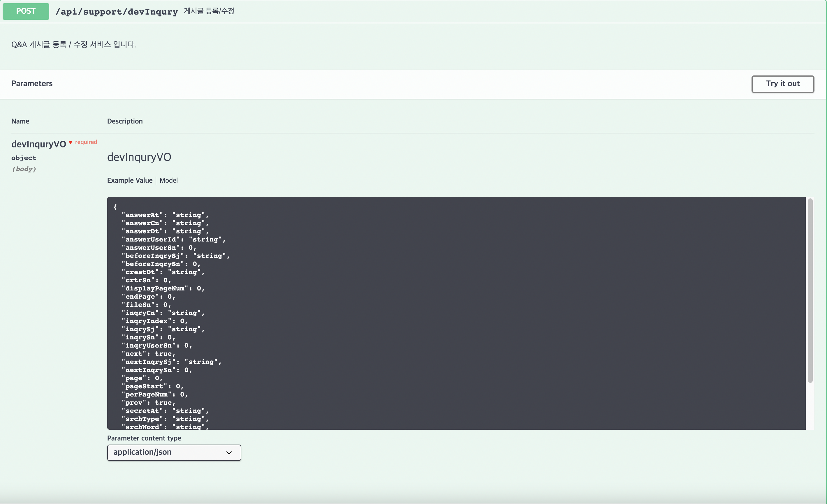Click the Description column header
827x504 pixels.
pos(125,121)
